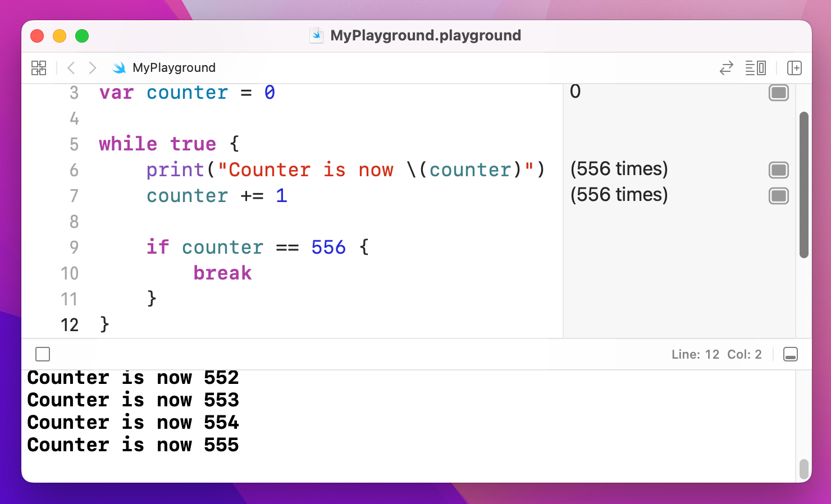The height and width of the screenshot is (504, 831).
Task: Click the MyPlayground breadcrumb label
Action: point(174,67)
